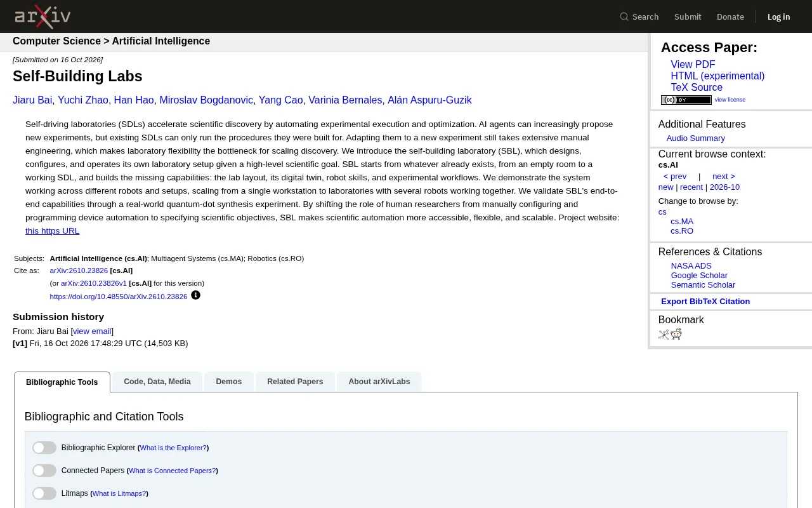Browse the 2026-10 month link
812x508 pixels.
click(x=724, y=187)
